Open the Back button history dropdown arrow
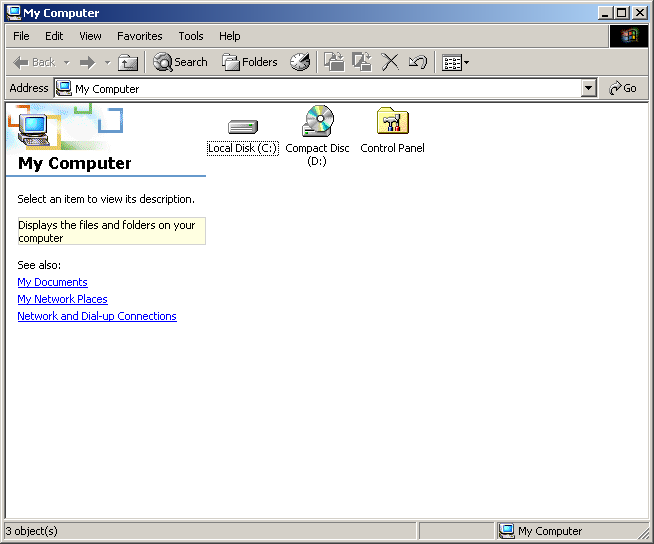 (67, 62)
